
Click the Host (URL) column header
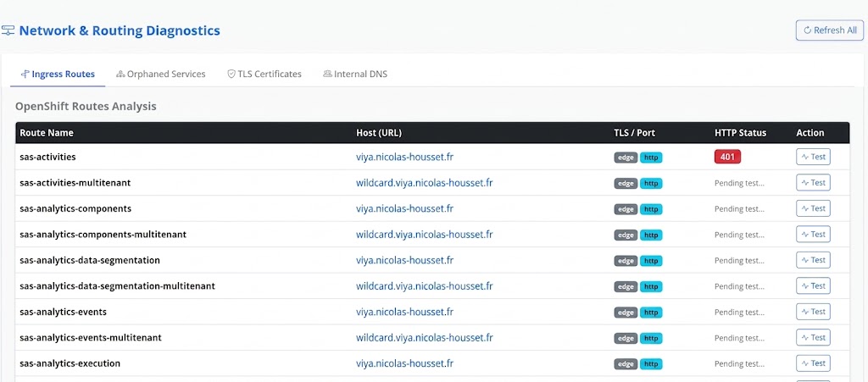(x=379, y=133)
